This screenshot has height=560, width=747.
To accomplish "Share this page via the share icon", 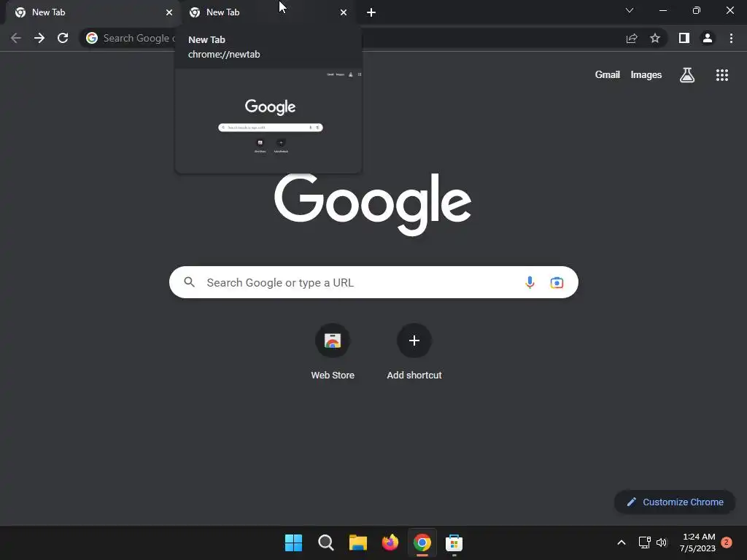I will 632,38.
